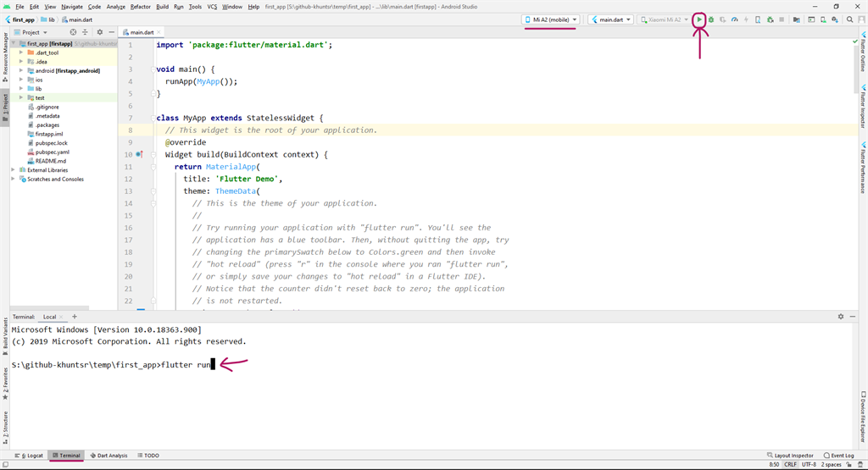The width and height of the screenshot is (868, 470).
Task: Expand the .dart_tool folder
Action: [x=21, y=53]
